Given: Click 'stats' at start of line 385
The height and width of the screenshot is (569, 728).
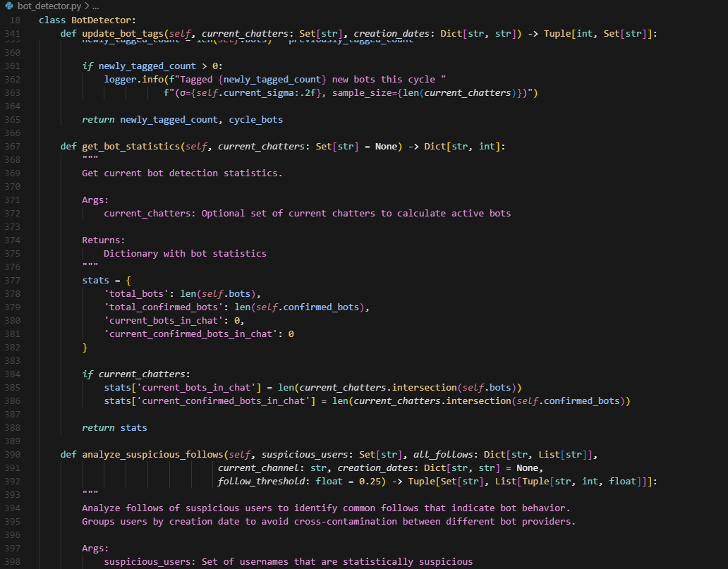Looking at the screenshot, I should (x=118, y=388).
